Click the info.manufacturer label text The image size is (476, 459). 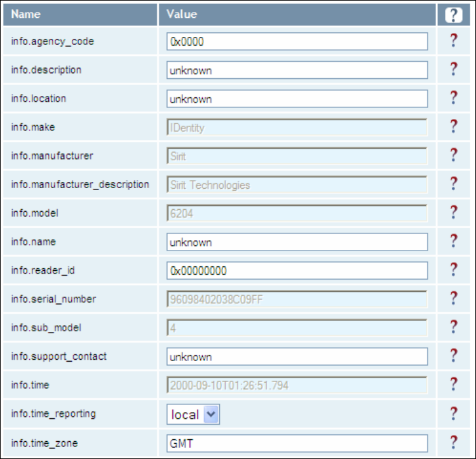pos(52,156)
